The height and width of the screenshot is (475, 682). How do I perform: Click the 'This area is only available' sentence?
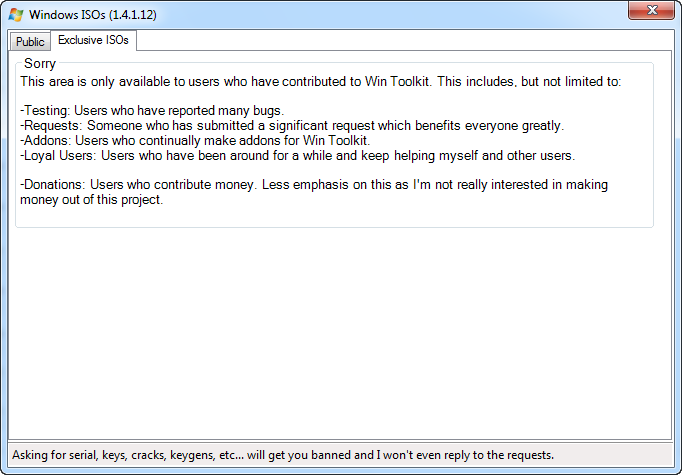(x=321, y=82)
